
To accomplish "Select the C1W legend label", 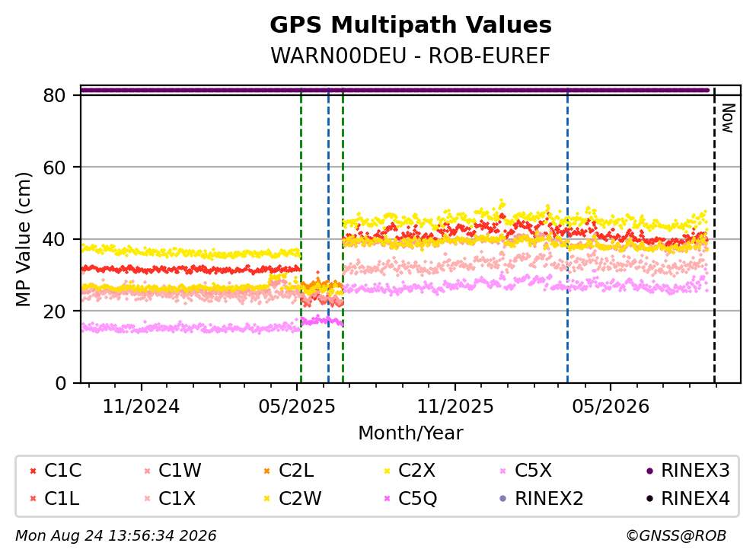I will pos(180,471).
